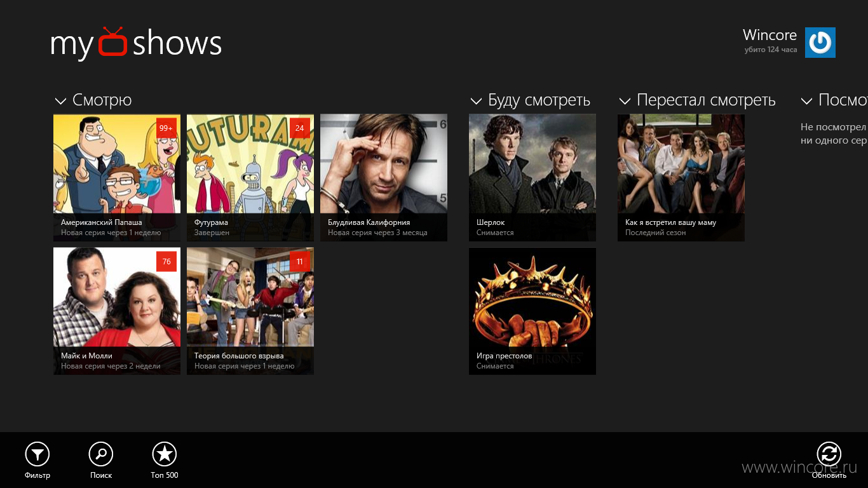Open the Американский Папаша show tile
The image size is (868, 488).
tap(117, 178)
